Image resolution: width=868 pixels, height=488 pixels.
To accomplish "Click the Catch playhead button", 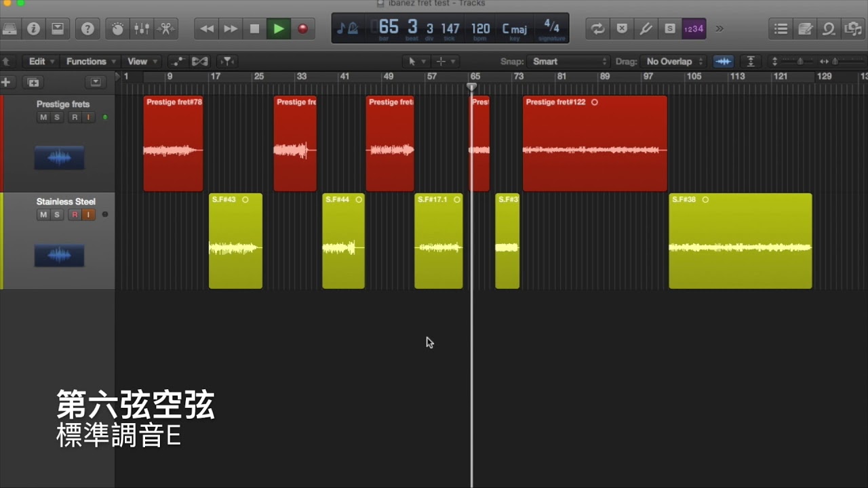I will [x=227, y=61].
